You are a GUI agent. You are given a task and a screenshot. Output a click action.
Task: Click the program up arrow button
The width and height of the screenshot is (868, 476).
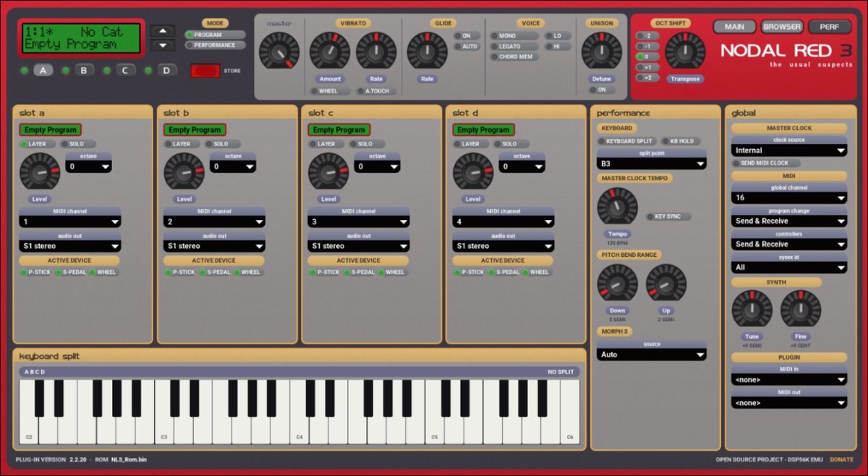(x=163, y=30)
